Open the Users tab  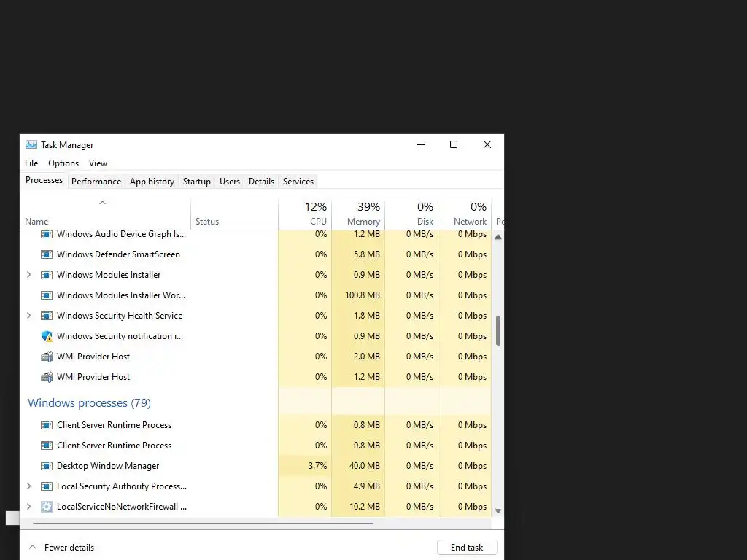tap(230, 182)
